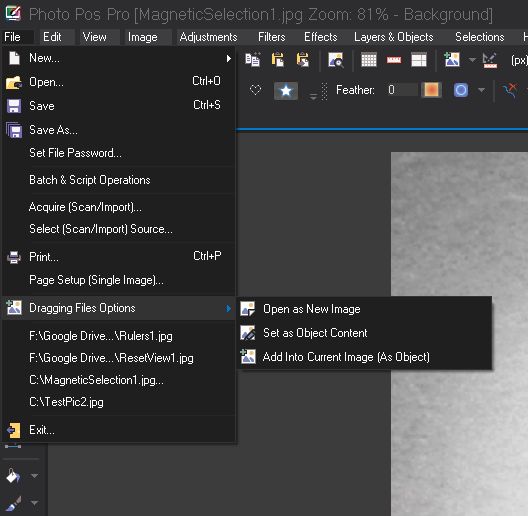Screen dimensions: 528x516
Task: Click the Paste clipboard icon
Action: (277, 60)
